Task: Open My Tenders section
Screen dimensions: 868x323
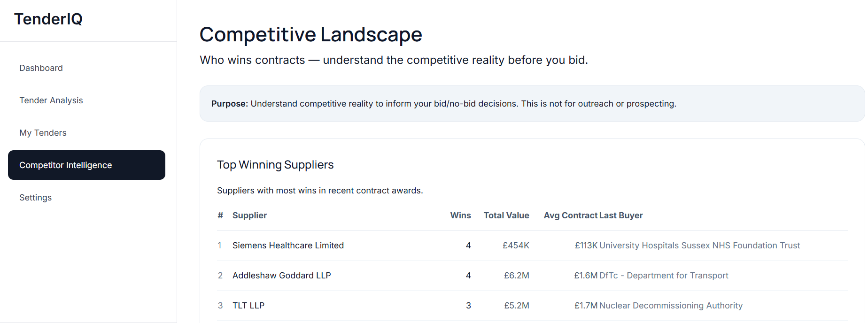Action: click(x=43, y=133)
